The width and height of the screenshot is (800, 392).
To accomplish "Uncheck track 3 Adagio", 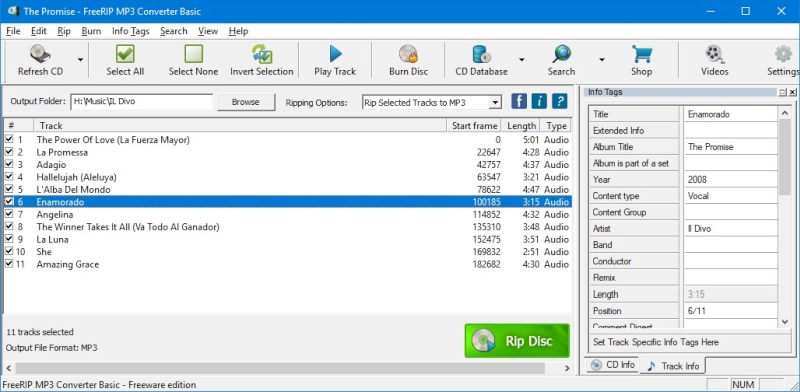I will (9, 164).
